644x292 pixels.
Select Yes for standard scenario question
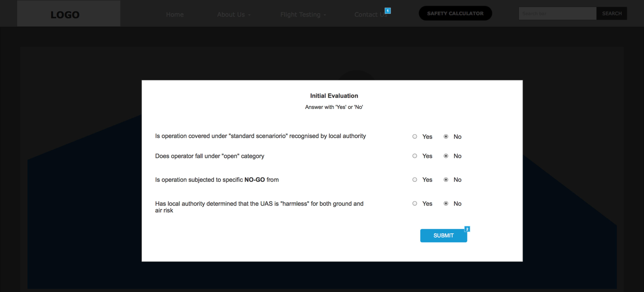[x=414, y=136]
